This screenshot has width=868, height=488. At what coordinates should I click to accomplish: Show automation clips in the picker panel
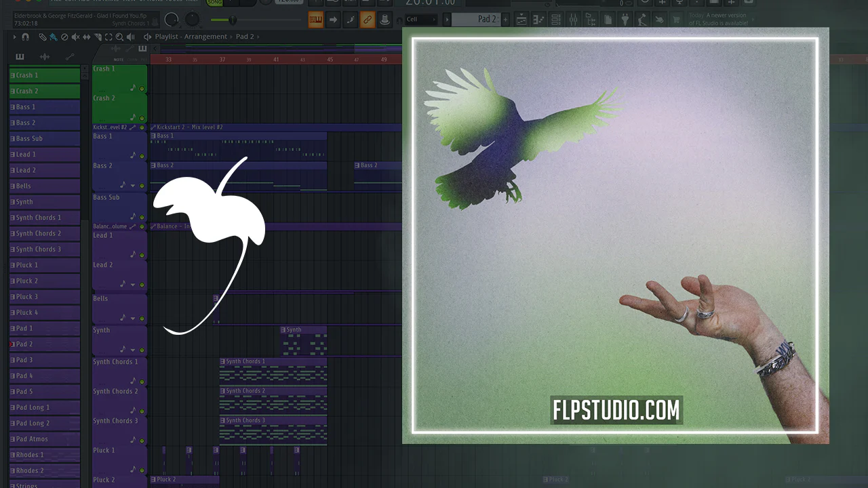point(69,57)
